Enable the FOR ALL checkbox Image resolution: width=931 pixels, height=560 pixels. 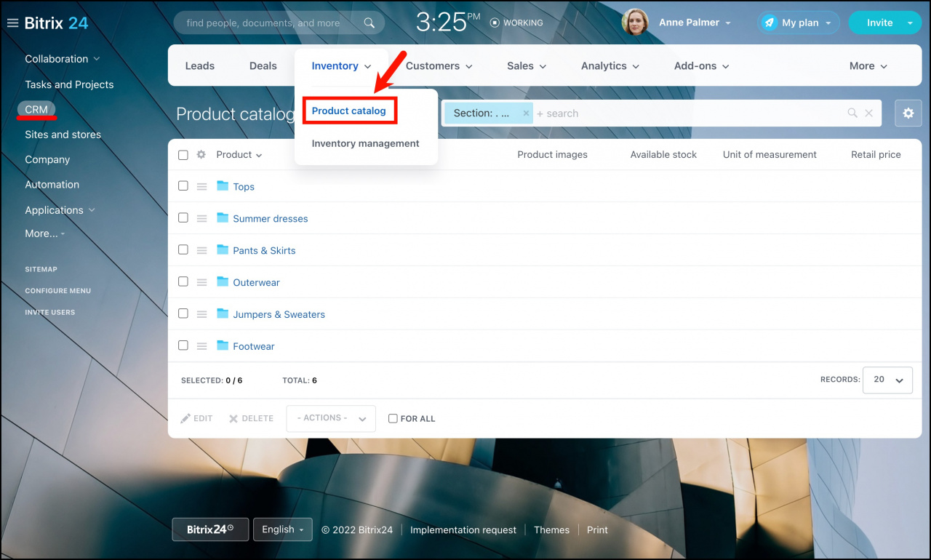click(393, 419)
